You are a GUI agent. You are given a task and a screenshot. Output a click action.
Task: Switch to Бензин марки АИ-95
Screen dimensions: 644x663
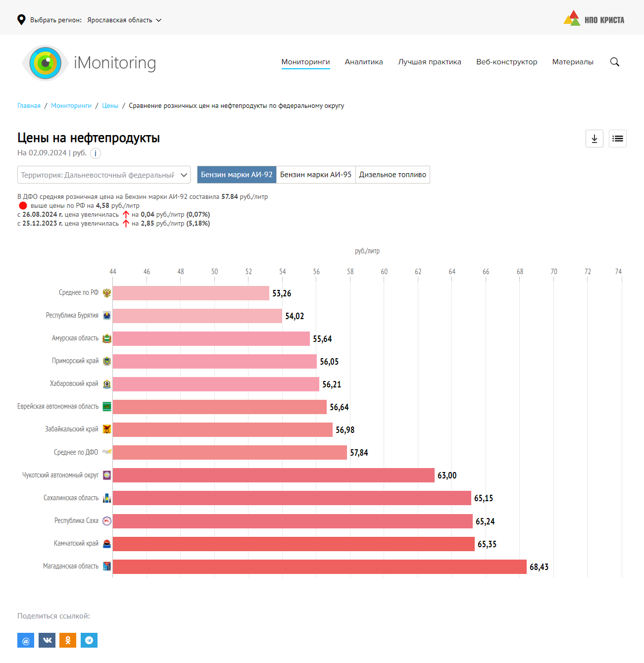pyautogui.click(x=316, y=175)
